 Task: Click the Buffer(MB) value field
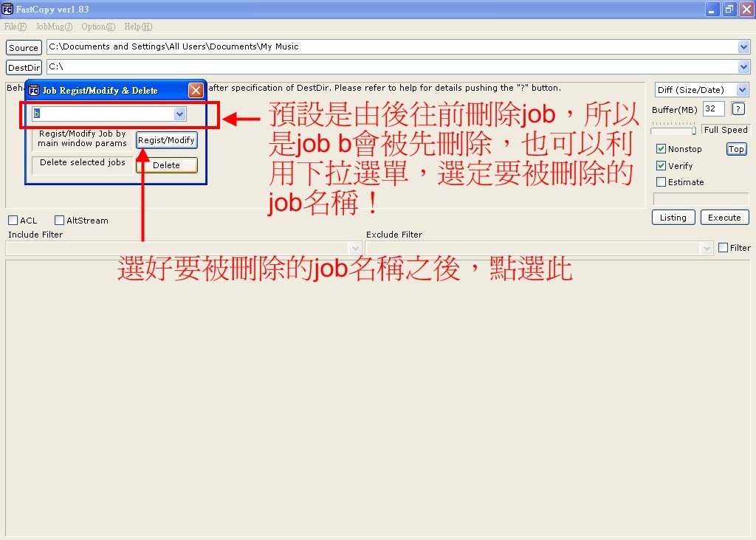point(714,109)
